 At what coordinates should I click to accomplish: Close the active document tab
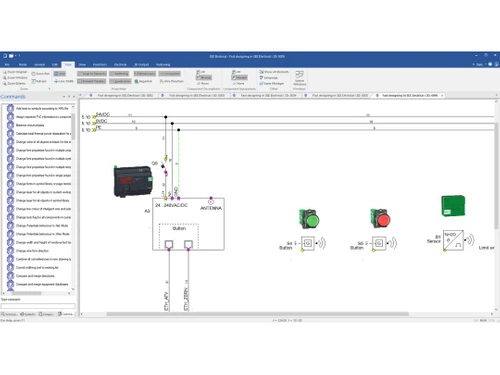click(x=442, y=96)
